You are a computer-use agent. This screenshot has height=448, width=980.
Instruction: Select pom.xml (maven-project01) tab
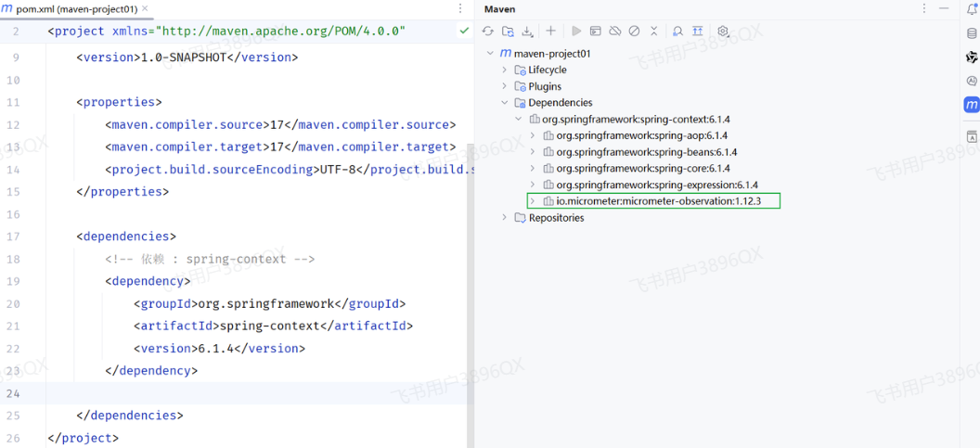76,9
